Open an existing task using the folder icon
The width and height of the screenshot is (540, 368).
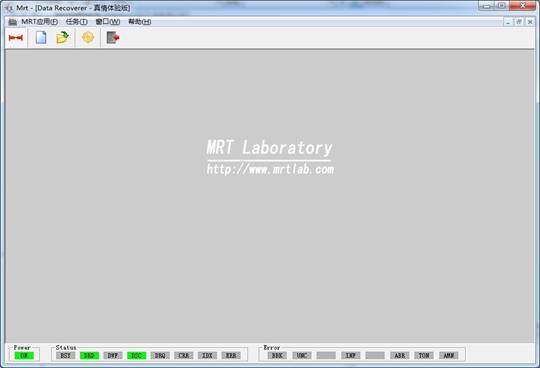62,38
